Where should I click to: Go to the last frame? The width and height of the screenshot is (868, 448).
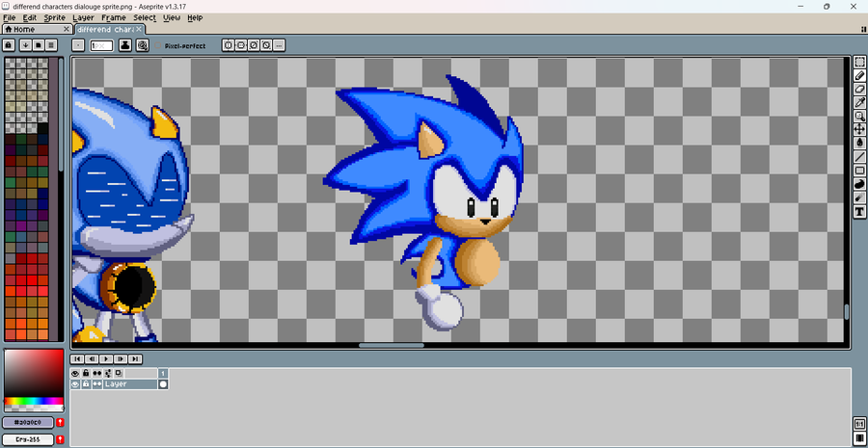point(136,359)
